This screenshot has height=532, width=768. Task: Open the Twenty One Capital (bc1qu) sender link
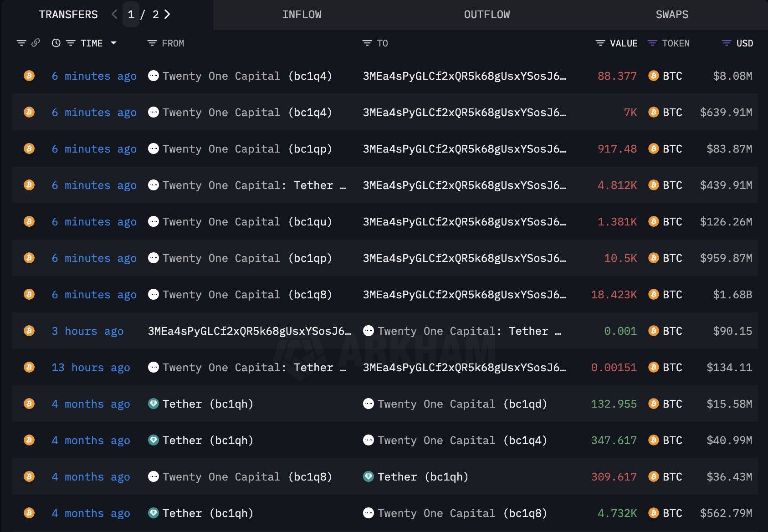[x=247, y=222]
